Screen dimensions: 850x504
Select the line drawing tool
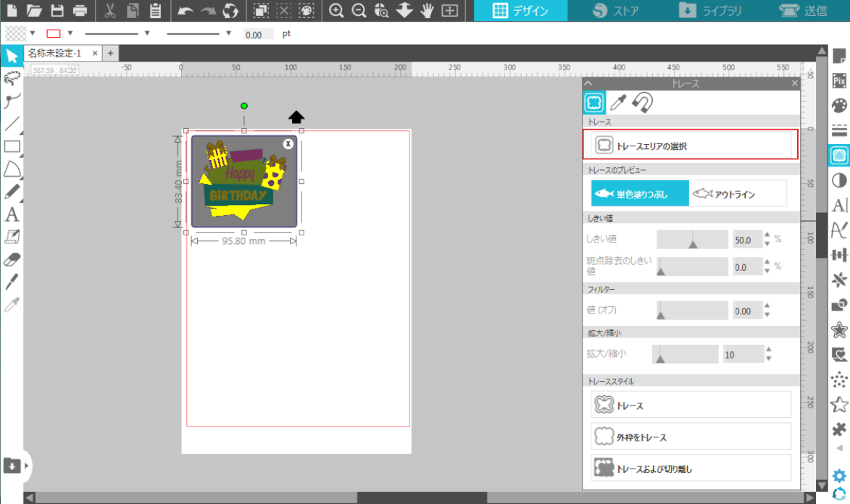pos(12,124)
